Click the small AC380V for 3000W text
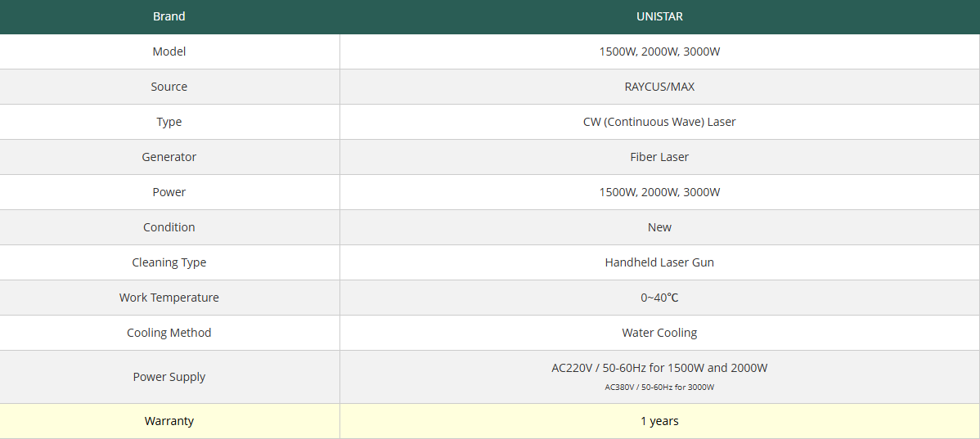Viewport: 980px width, 439px height. (x=659, y=387)
